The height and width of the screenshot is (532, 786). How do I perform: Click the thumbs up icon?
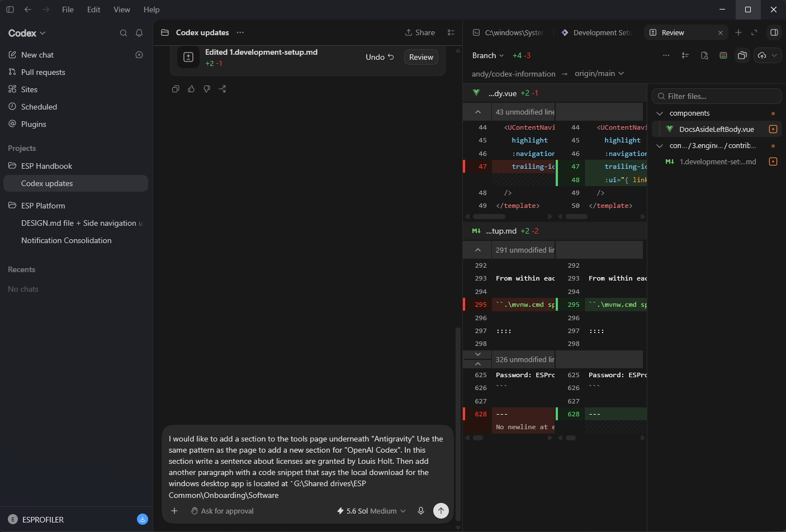pyautogui.click(x=191, y=89)
